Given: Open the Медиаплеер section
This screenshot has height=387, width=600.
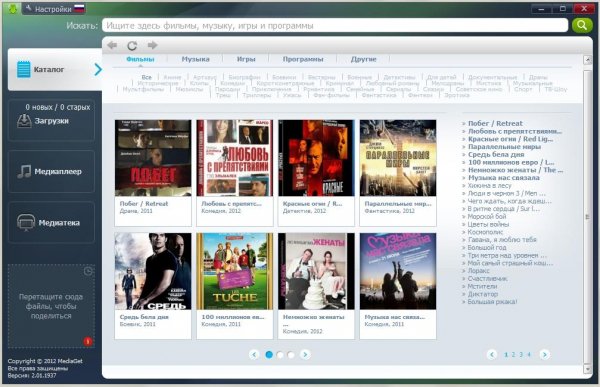Looking at the screenshot, I should (51, 171).
